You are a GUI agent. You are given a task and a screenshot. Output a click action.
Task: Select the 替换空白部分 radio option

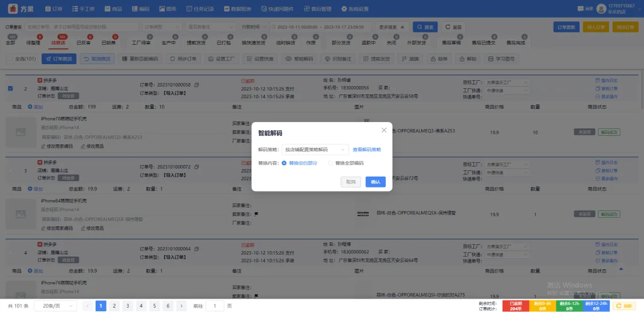pyautogui.click(x=285, y=163)
